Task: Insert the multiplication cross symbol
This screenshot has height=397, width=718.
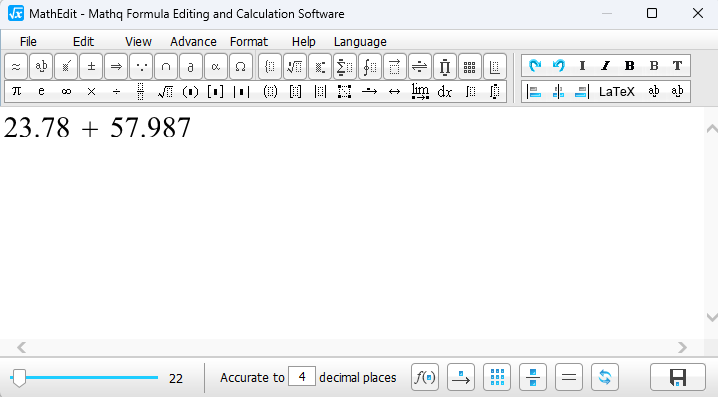Action: coord(92,92)
